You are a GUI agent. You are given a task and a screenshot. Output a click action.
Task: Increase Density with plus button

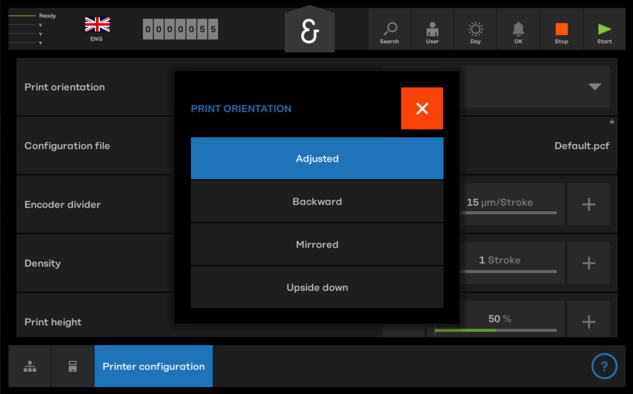[589, 263]
